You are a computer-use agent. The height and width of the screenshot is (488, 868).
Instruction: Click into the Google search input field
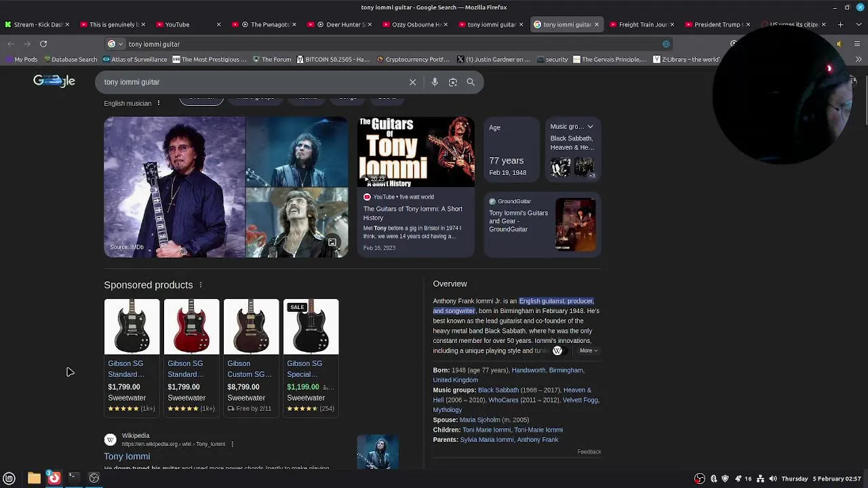(x=254, y=82)
